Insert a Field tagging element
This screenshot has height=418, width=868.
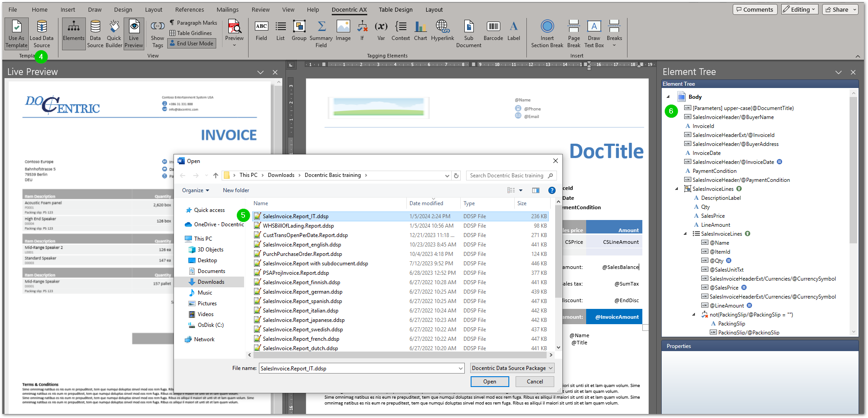tap(262, 31)
